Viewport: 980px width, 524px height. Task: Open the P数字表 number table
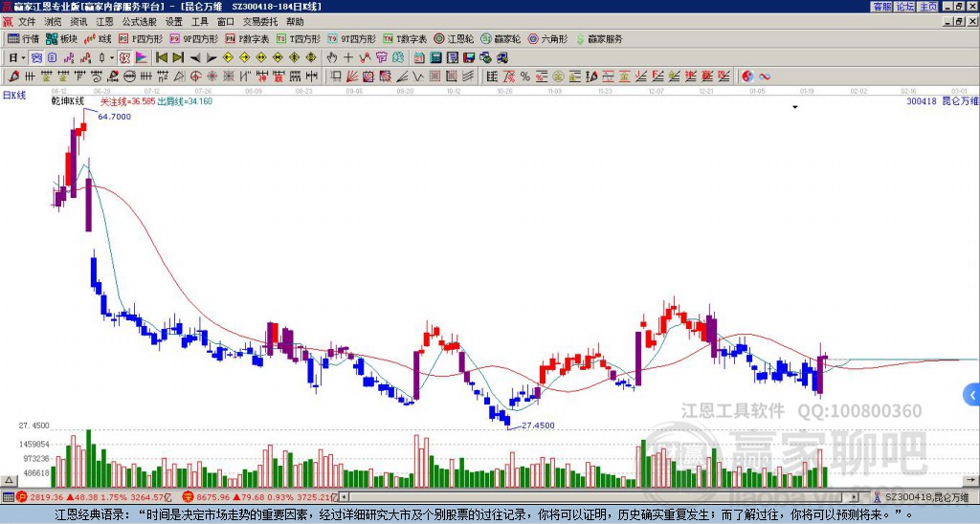tap(247, 38)
